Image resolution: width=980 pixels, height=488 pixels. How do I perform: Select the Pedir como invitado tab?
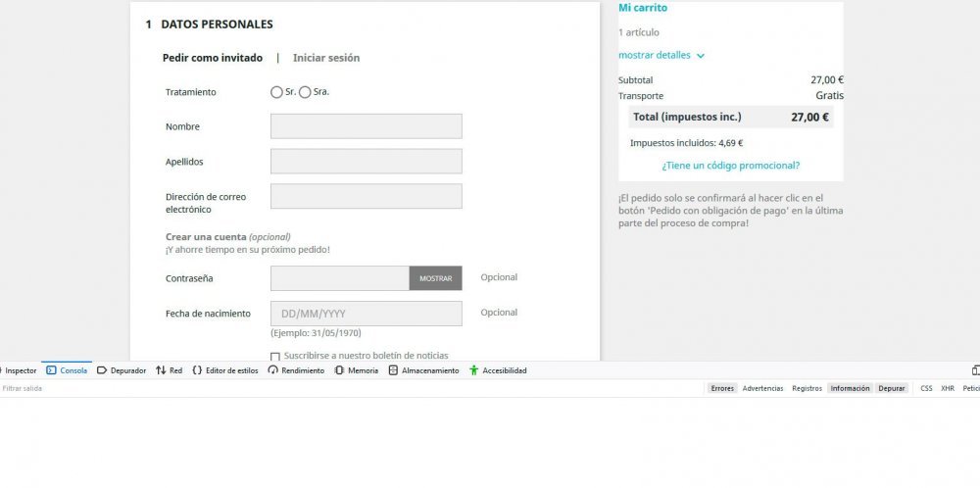pos(213,58)
